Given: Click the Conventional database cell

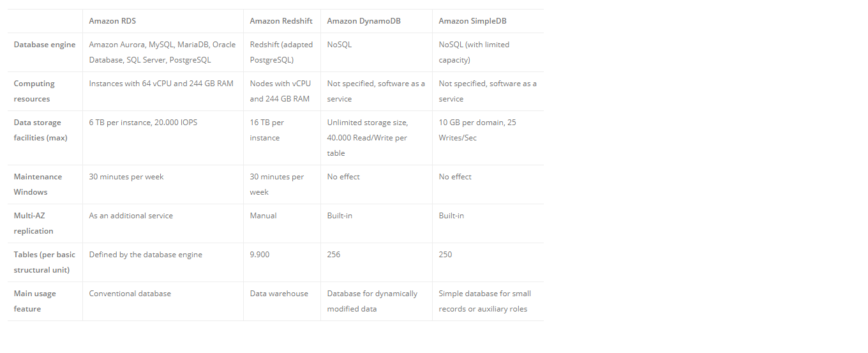Looking at the screenshot, I should [x=130, y=294].
